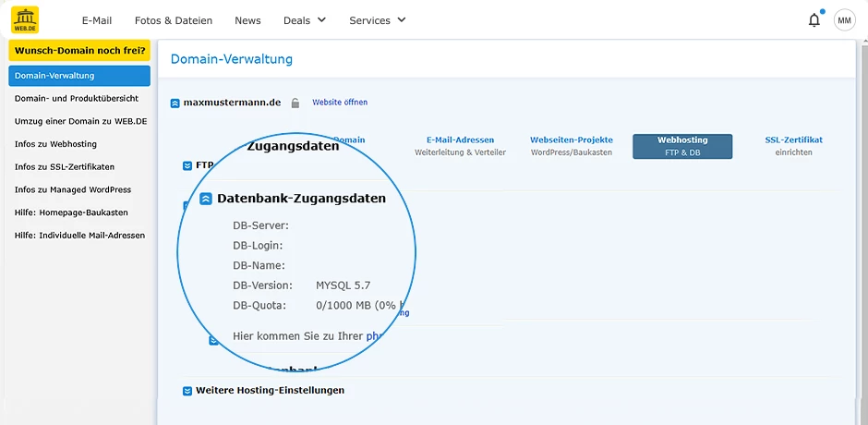
Task: Open Infos zu SSL-Zertifikaten
Action: click(65, 167)
